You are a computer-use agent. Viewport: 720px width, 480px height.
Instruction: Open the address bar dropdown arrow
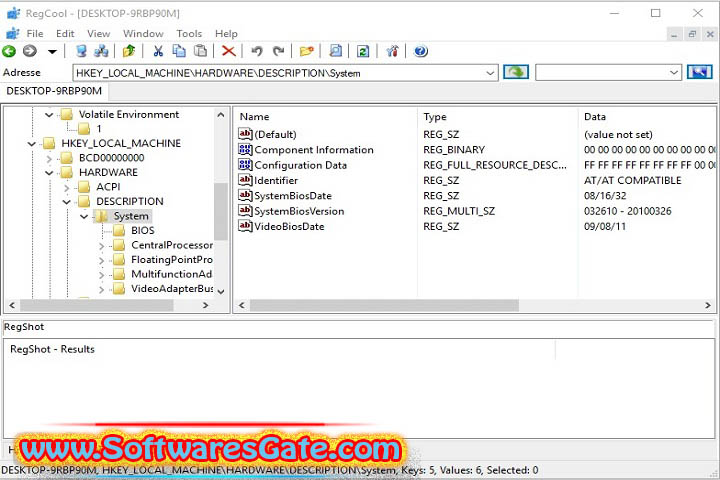pos(490,73)
